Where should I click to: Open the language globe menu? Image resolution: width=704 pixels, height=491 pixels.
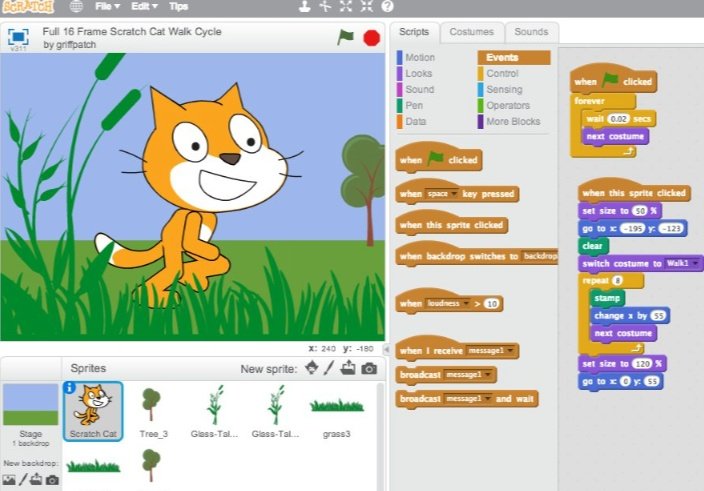(x=76, y=6)
